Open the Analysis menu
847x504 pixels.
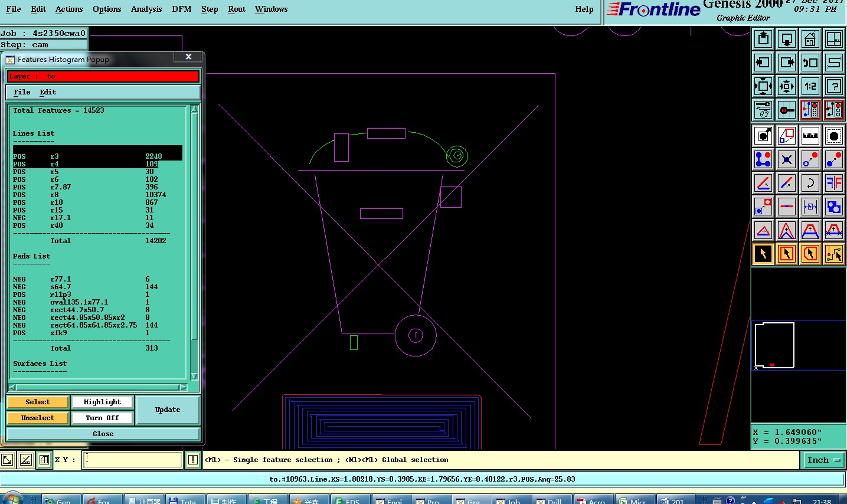pyautogui.click(x=146, y=9)
